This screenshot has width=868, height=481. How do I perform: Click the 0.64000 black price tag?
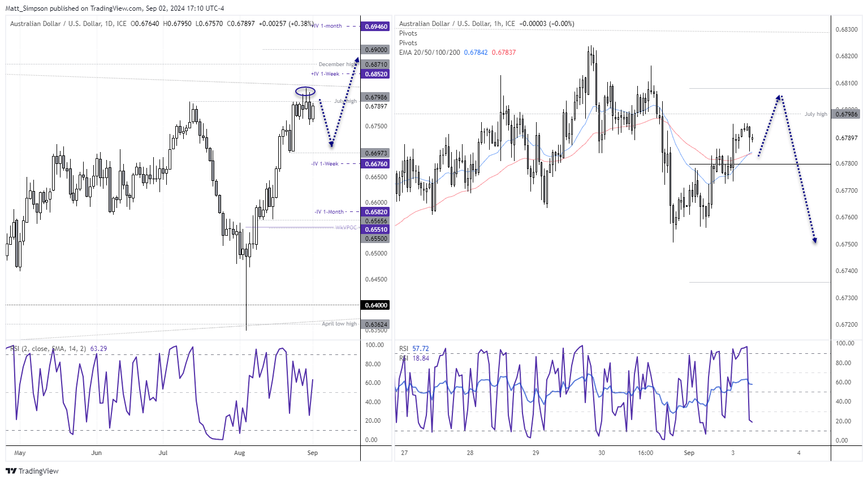click(x=376, y=305)
